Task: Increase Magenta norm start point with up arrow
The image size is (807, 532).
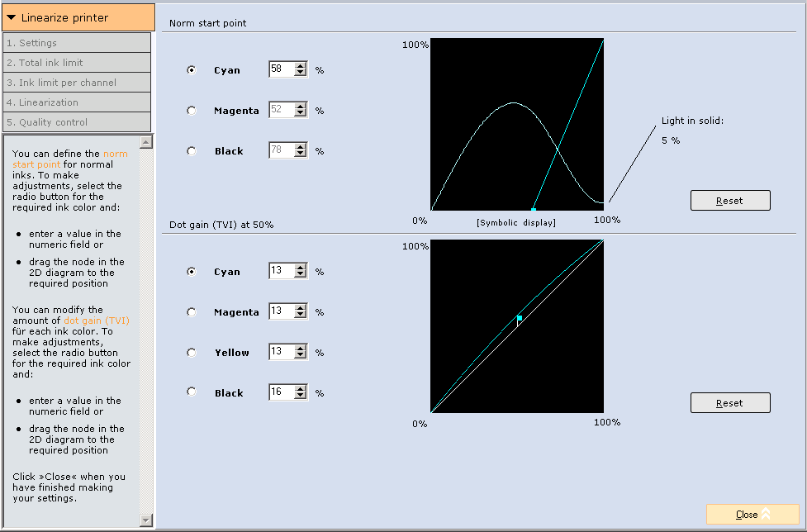Action: (301, 106)
